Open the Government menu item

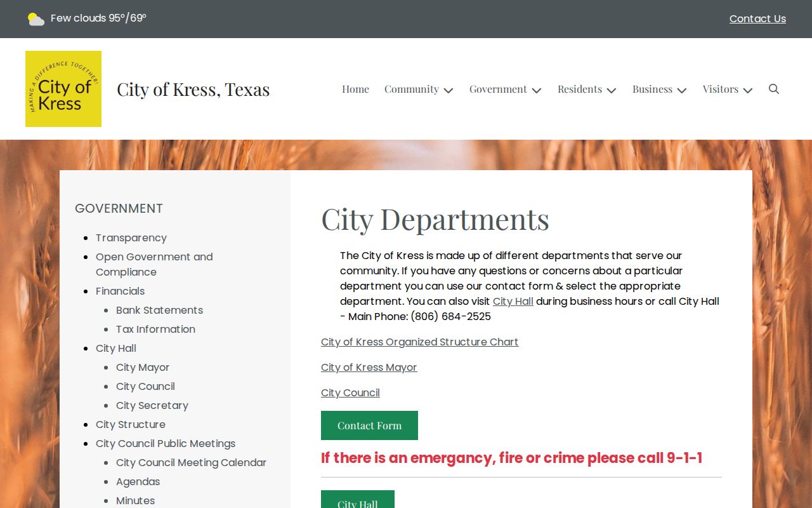pyautogui.click(x=498, y=89)
